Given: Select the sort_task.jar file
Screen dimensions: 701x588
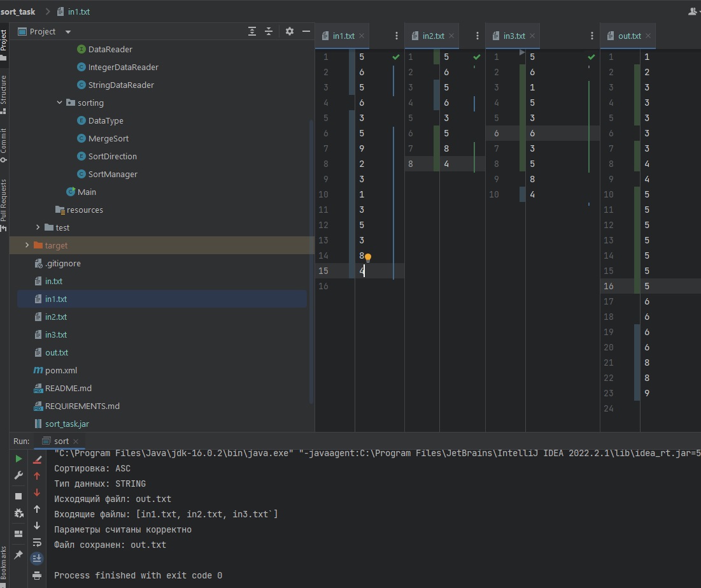Looking at the screenshot, I should click(67, 424).
